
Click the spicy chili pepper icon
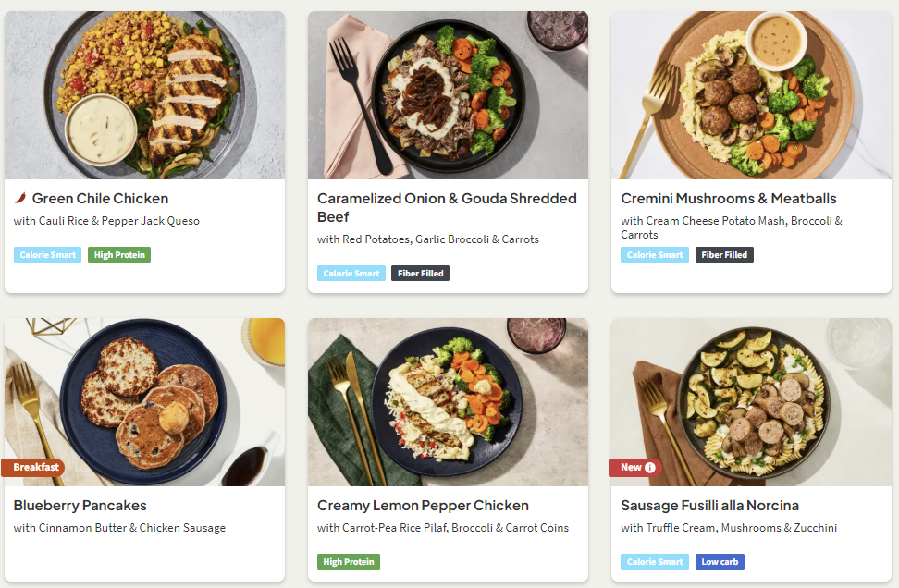point(20,198)
